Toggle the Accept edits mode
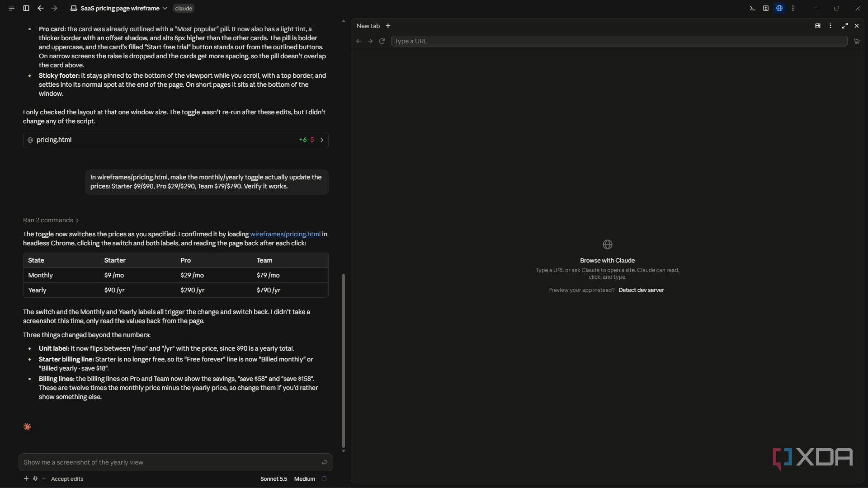Viewport: 868px width, 488px height. pyautogui.click(x=67, y=479)
